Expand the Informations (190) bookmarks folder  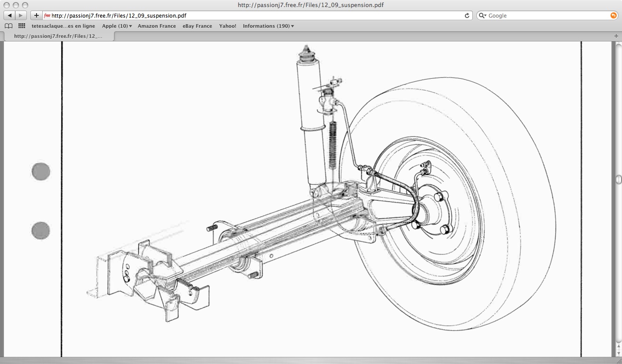click(x=268, y=26)
